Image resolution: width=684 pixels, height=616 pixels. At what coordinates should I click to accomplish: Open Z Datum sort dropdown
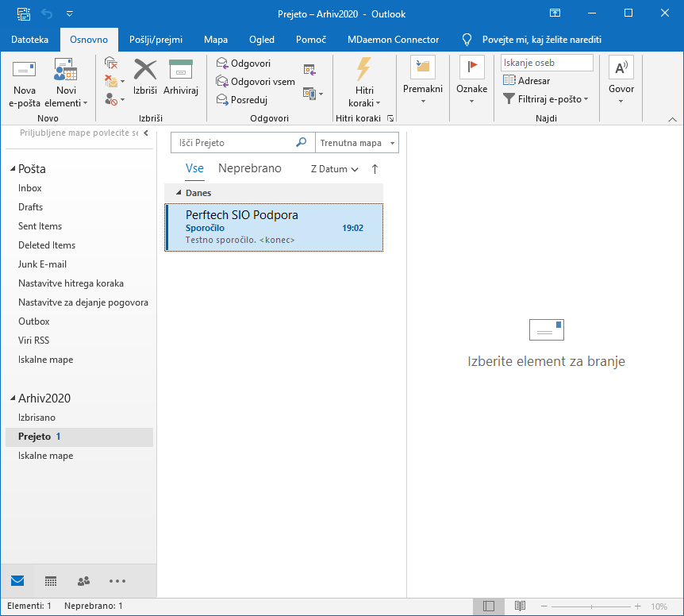[334, 169]
